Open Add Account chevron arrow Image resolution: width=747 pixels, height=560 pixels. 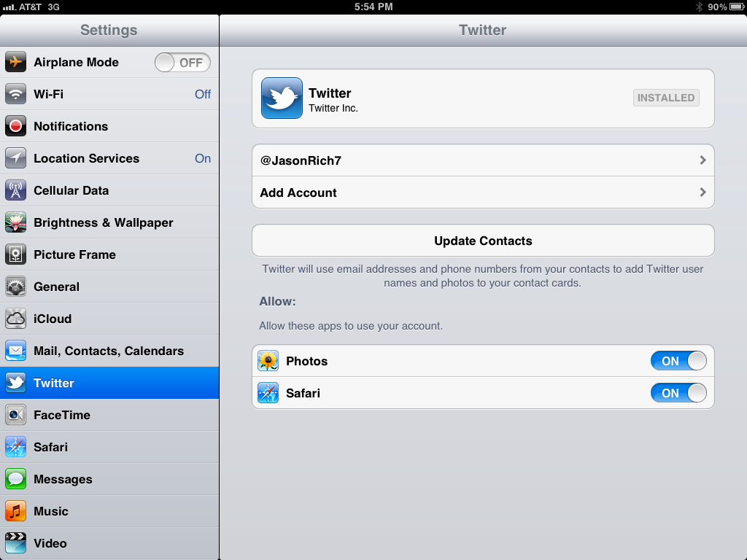pyautogui.click(x=703, y=192)
